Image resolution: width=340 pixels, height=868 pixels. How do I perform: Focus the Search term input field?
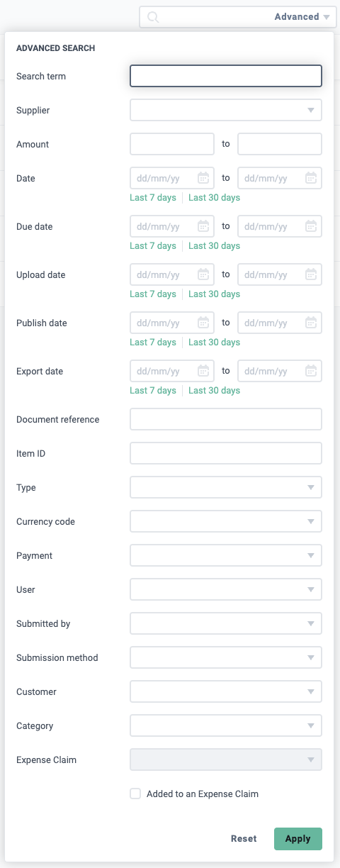pyautogui.click(x=226, y=76)
